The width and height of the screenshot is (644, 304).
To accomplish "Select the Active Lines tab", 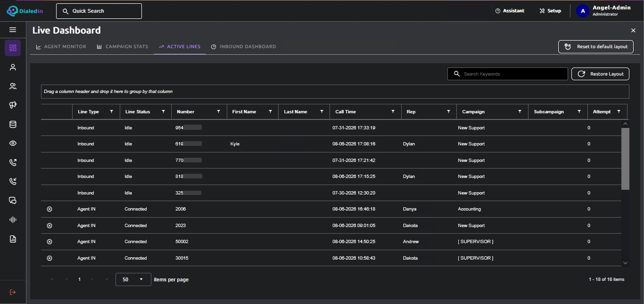I will click(x=180, y=47).
